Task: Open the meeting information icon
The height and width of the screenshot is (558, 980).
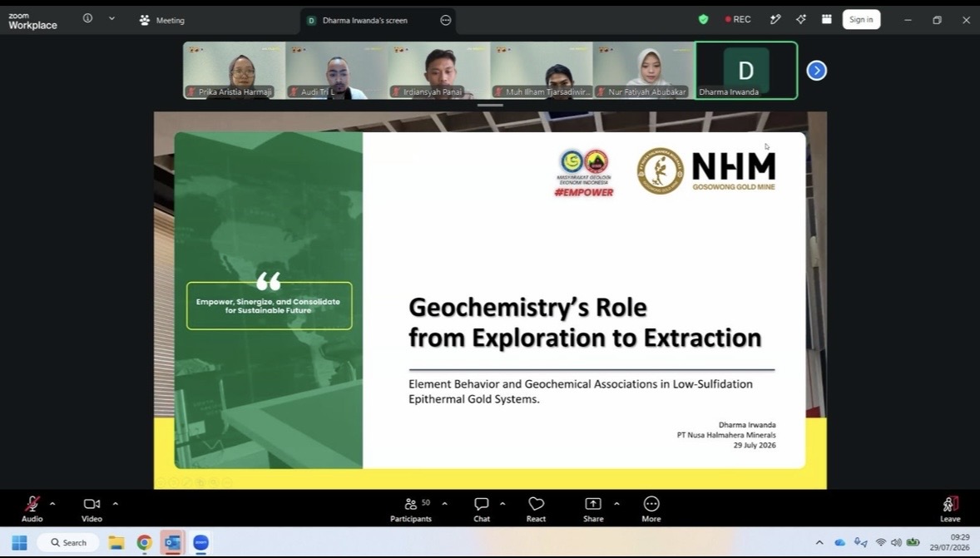Action: pos(87,19)
